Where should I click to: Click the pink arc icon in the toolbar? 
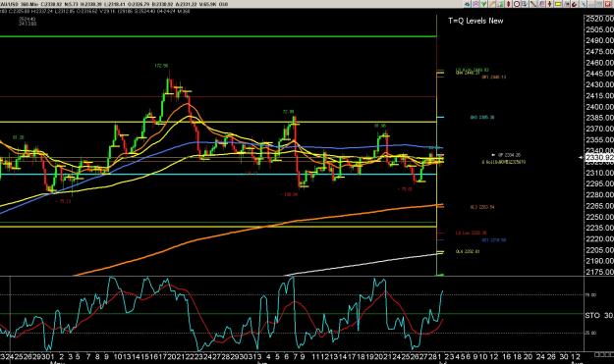pos(475,4)
